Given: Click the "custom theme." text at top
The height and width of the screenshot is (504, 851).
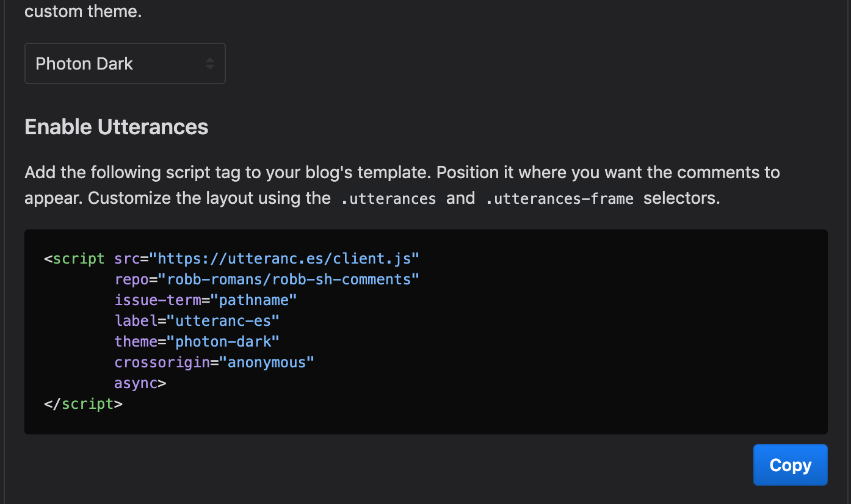Looking at the screenshot, I should pos(83,11).
